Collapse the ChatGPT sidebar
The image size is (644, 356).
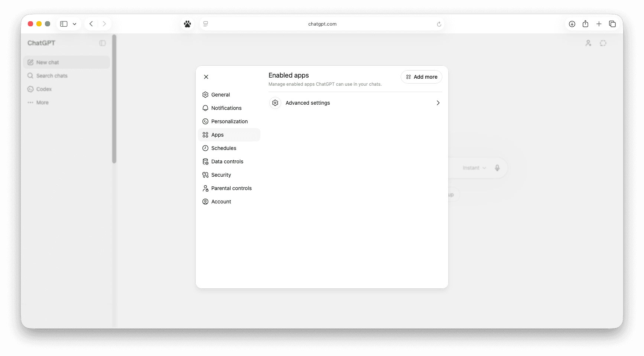[x=103, y=43]
